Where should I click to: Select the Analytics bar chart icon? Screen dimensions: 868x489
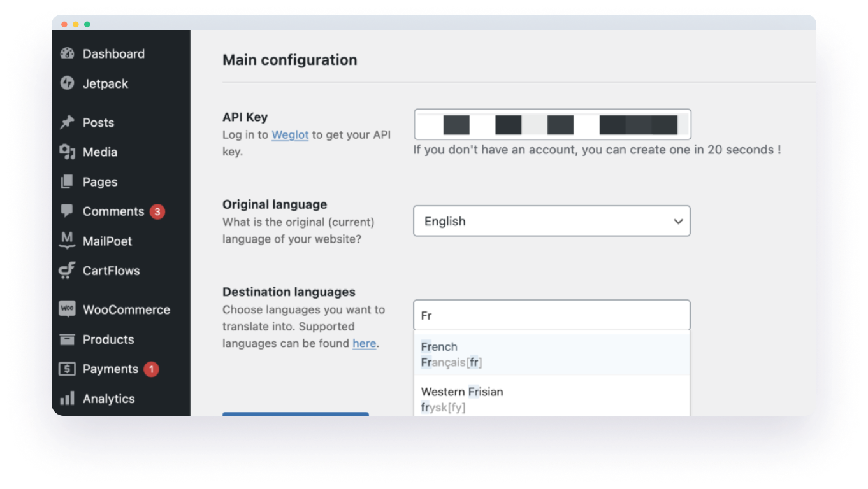[x=67, y=399]
